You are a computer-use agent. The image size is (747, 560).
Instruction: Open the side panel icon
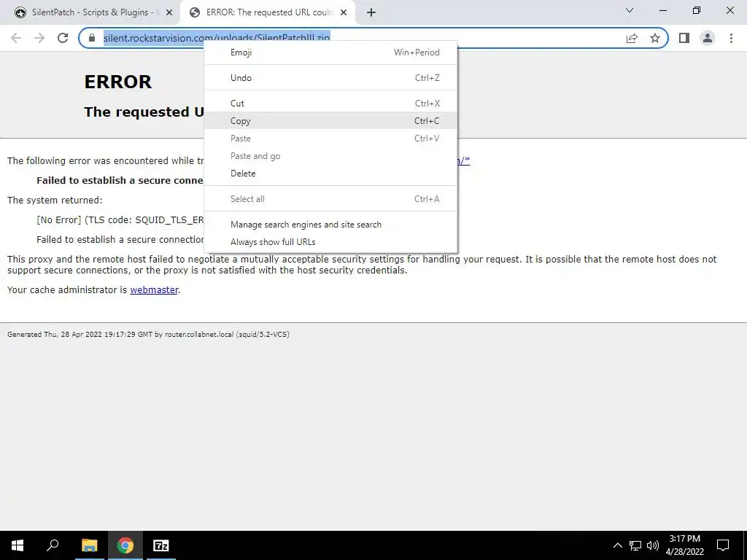coord(684,38)
